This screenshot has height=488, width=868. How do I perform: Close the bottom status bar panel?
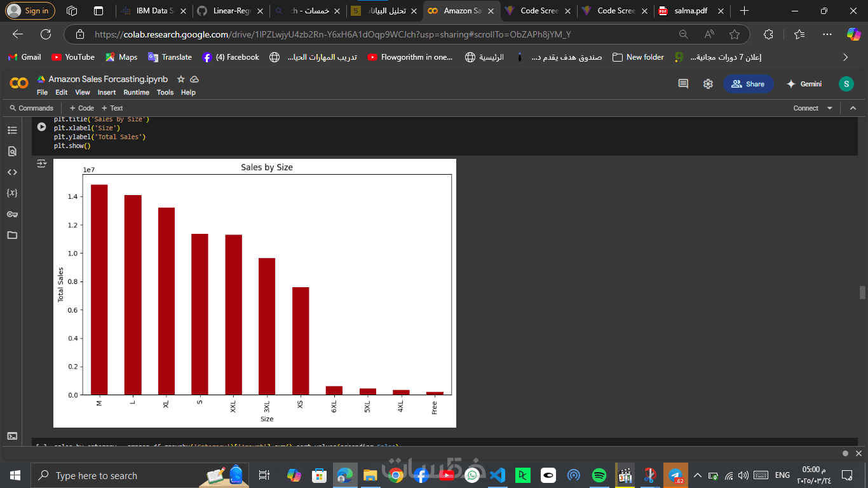858,453
